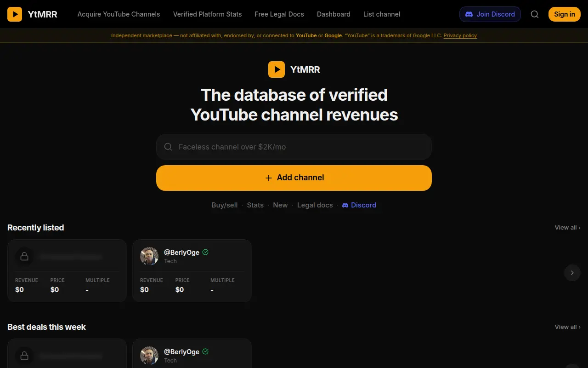Click the YtMRR brand name in header
Image resolution: width=588 pixels, height=368 pixels.
point(42,14)
